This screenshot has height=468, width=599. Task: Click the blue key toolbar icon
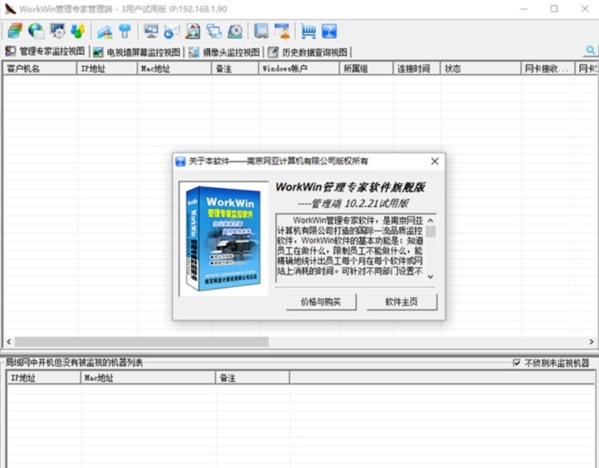(125, 31)
